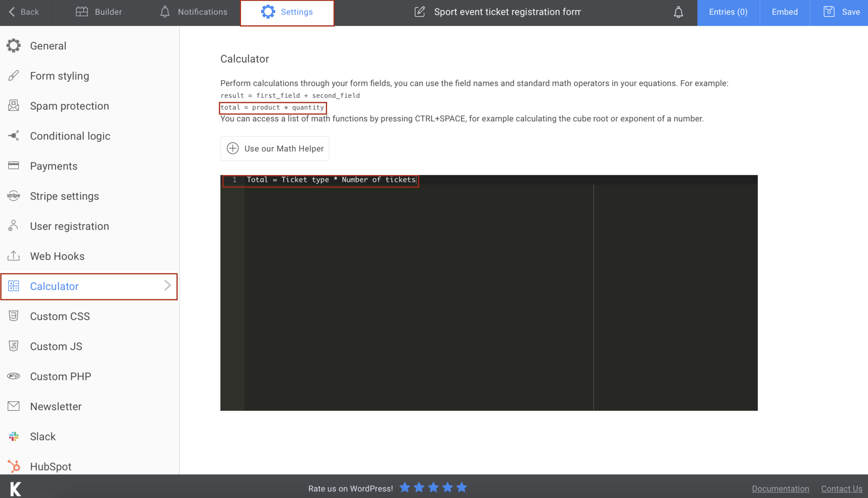Click the Web Hooks upload icon
868x498 pixels.
(14, 256)
